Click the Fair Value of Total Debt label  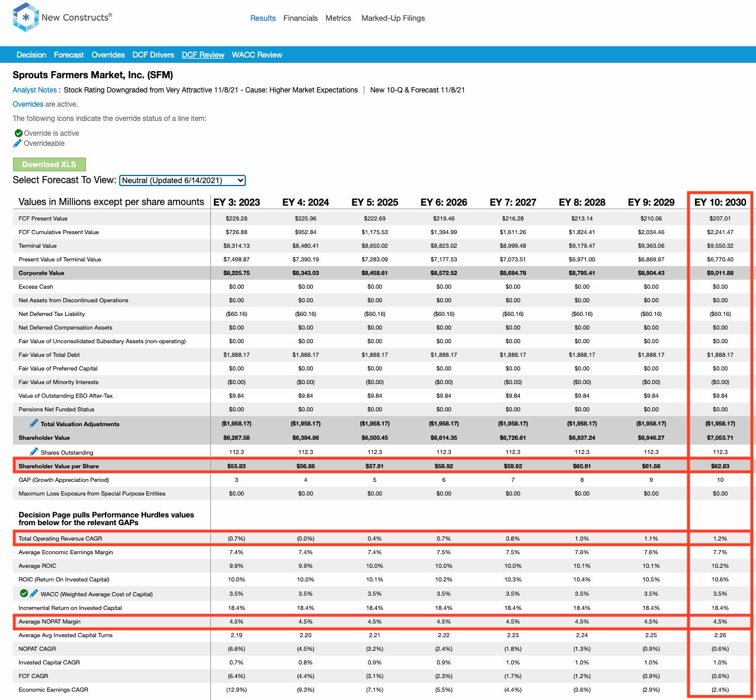pyautogui.click(x=49, y=355)
